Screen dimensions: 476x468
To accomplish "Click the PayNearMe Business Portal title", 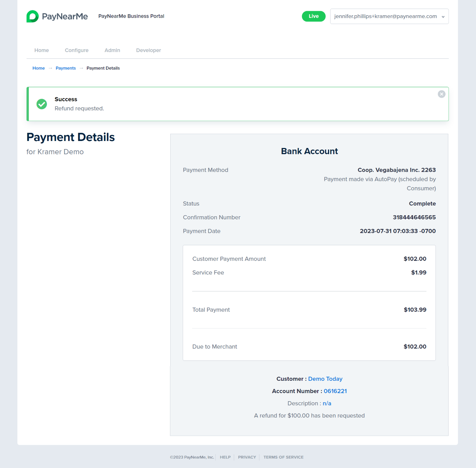I will (131, 16).
